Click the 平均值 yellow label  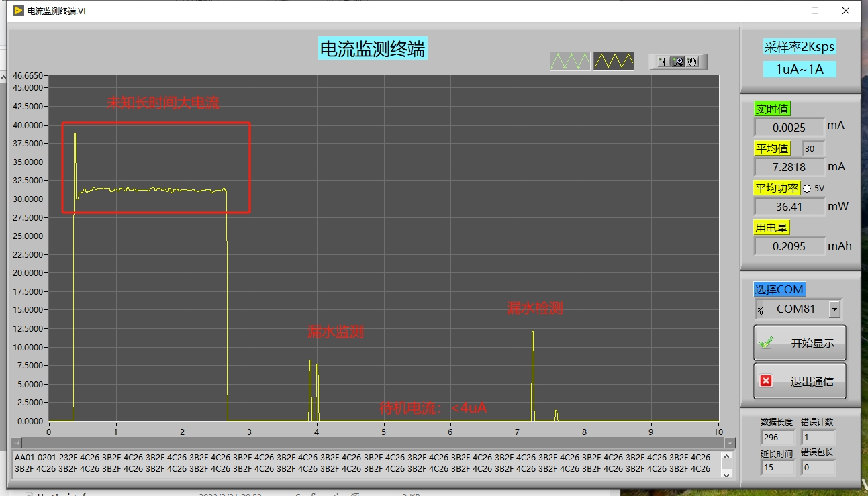(772, 148)
